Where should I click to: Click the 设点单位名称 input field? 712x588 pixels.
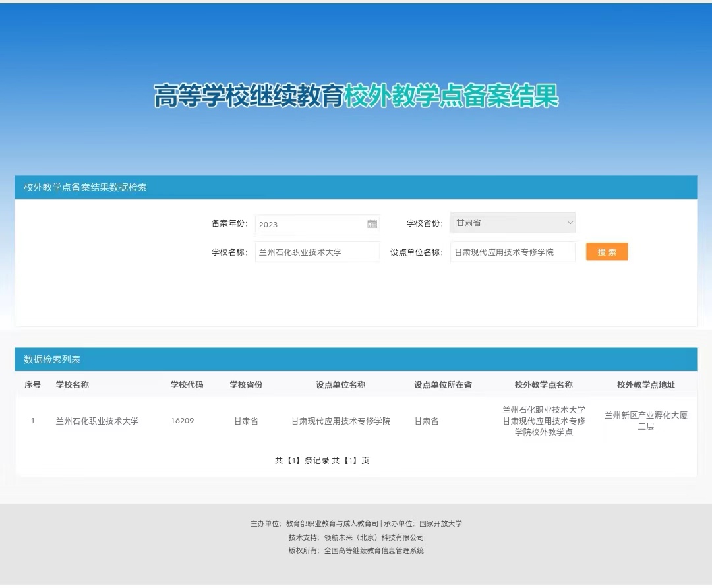click(x=513, y=252)
